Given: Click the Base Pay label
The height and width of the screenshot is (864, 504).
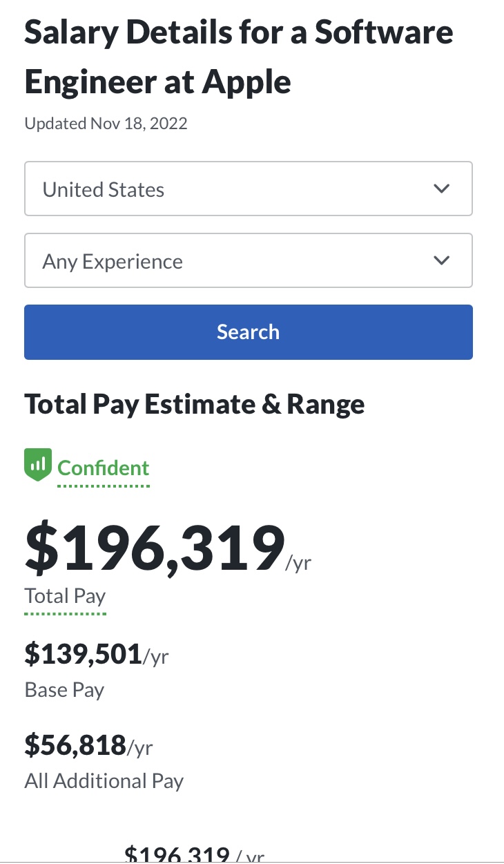Looking at the screenshot, I should pyautogui.click(x=64, y=690).
